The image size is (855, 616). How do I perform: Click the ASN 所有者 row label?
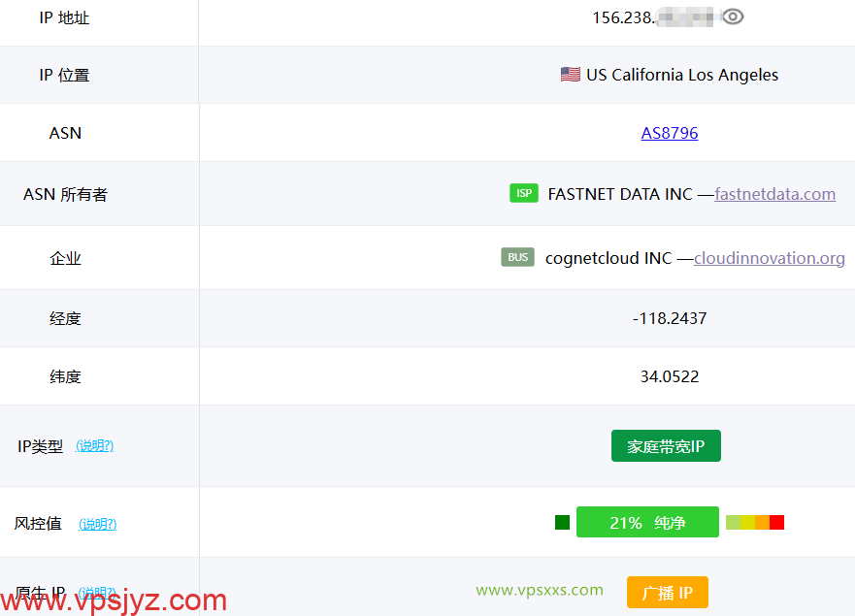65,194
